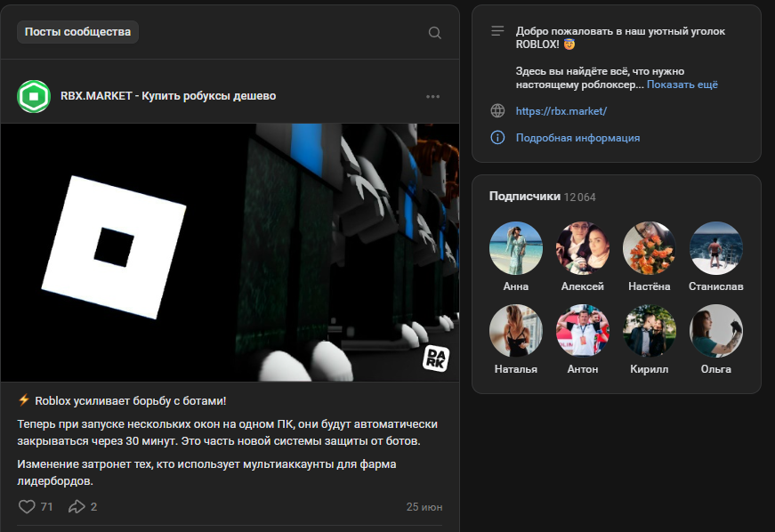Open the https://rbx.market/ link

561,111
